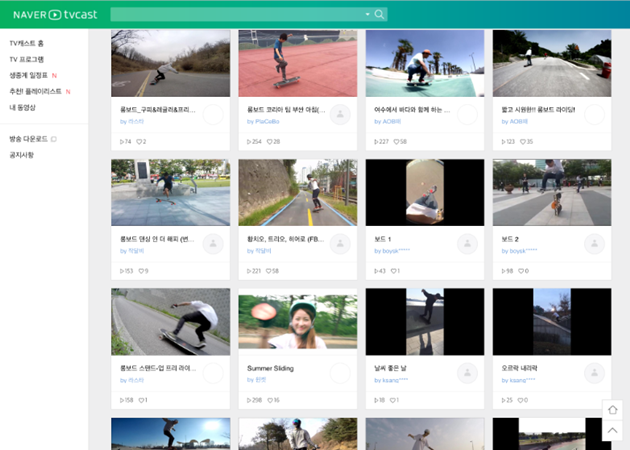Viewport: 630px width, 450px height.
Task: Click avatar icon on 보드 1 card
Action: tap(467, 244)
